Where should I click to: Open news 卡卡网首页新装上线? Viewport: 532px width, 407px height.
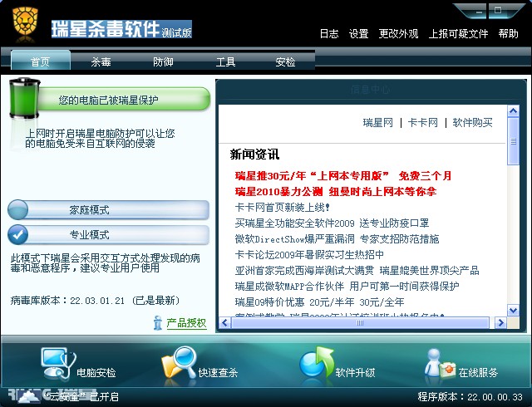coord(283,207)
